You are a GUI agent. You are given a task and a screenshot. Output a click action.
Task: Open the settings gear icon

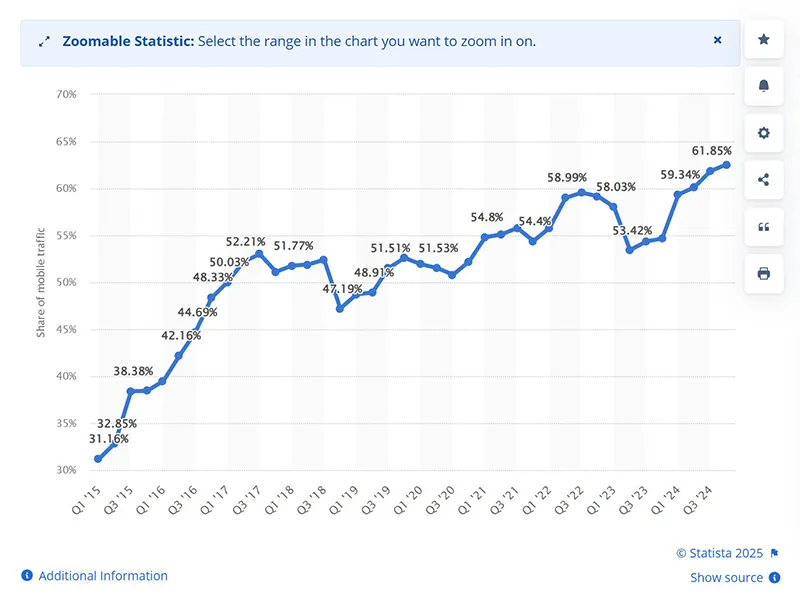point(763,133)
